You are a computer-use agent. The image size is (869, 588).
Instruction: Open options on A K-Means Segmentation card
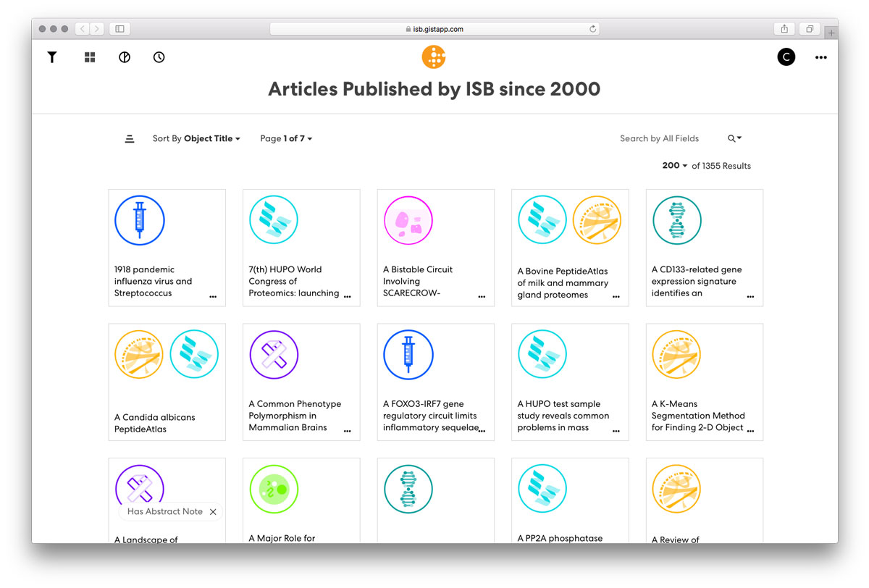click(750, 431)
